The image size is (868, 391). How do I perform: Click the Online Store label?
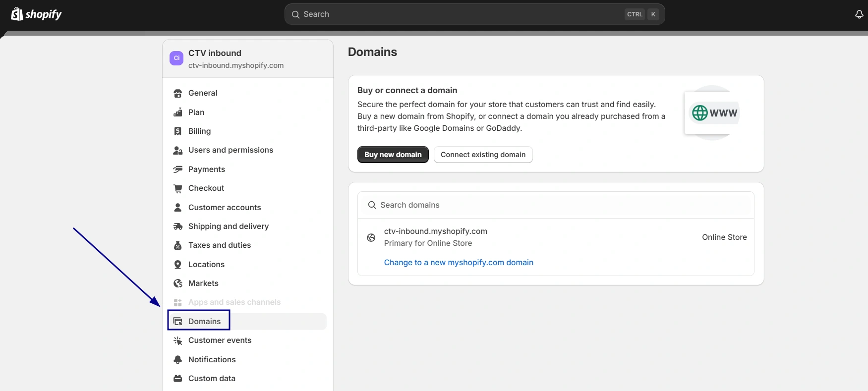(x=724, y=237)
